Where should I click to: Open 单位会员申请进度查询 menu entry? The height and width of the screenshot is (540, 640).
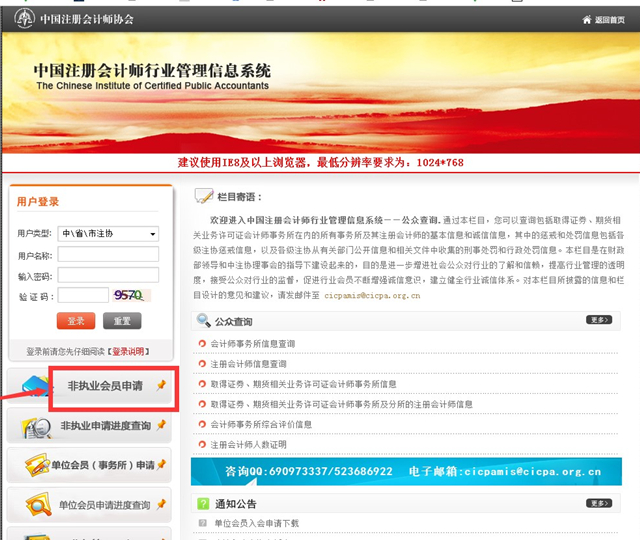[104, 505]
